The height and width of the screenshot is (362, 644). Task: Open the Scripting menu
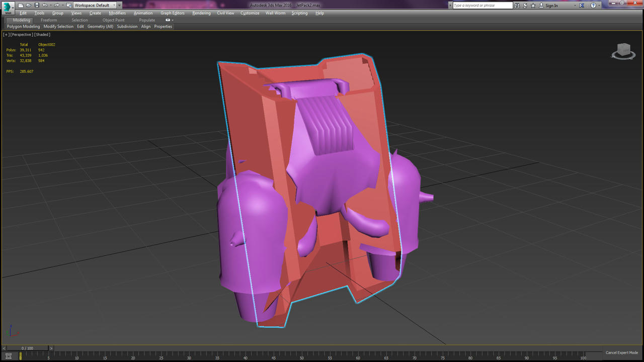[300, 13]
